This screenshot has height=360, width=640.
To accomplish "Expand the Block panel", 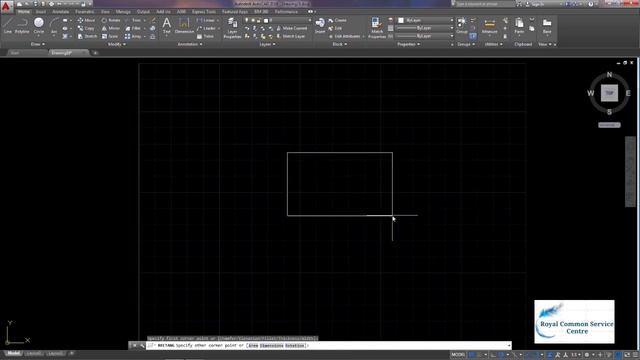I will point(340,44).
